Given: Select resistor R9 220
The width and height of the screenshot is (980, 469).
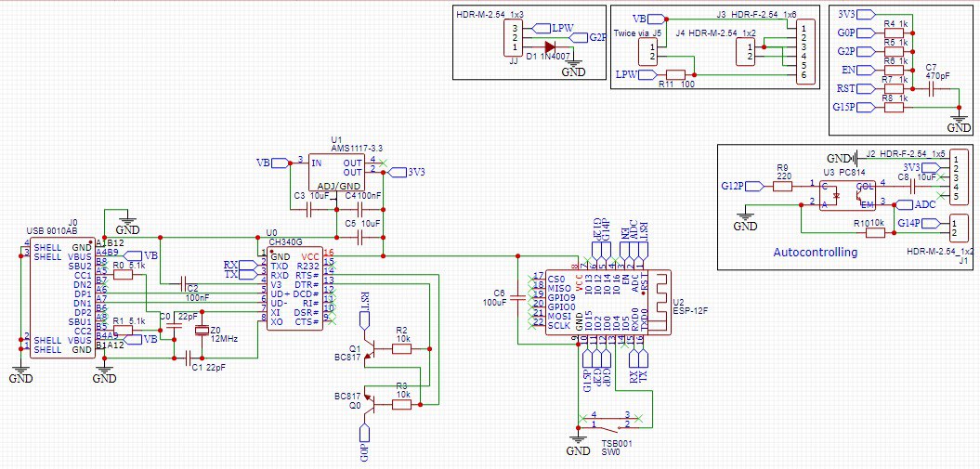Looking at the screenshot, I should [784, 186].
